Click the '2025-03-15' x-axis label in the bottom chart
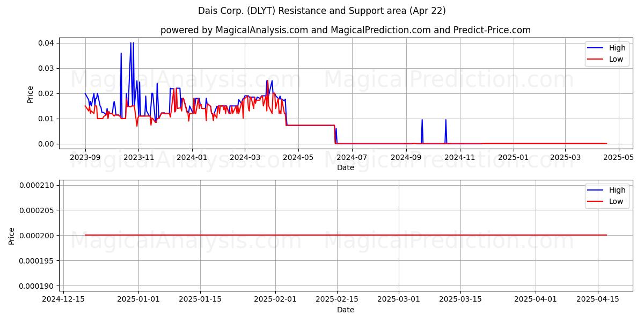Image resolution: width=644 pixels, height=322 pixels. 461,299
